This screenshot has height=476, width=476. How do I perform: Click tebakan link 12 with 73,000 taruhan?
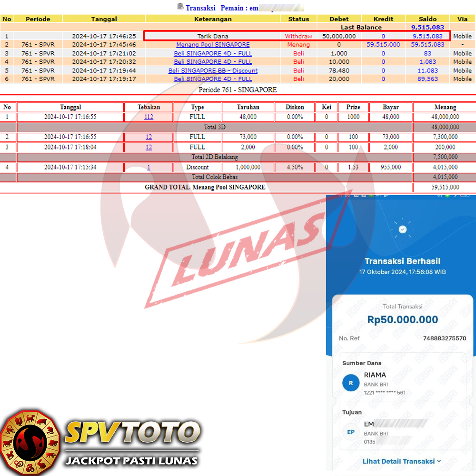point(149,137)
